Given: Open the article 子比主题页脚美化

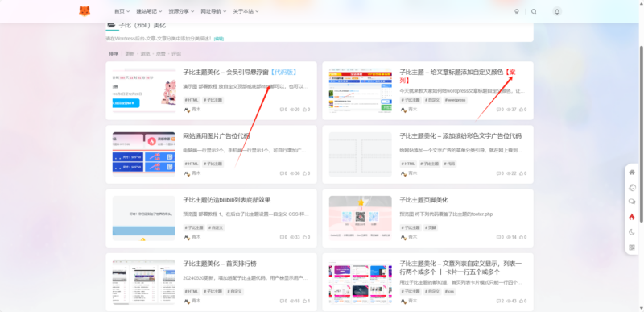Looking at the screenshot, I should pos(424,200).
